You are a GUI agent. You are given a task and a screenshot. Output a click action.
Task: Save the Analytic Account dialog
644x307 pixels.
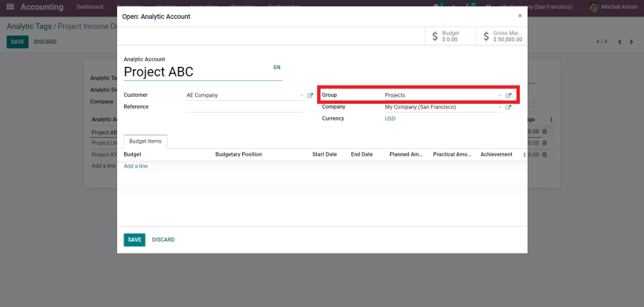[x=134, y=239]
